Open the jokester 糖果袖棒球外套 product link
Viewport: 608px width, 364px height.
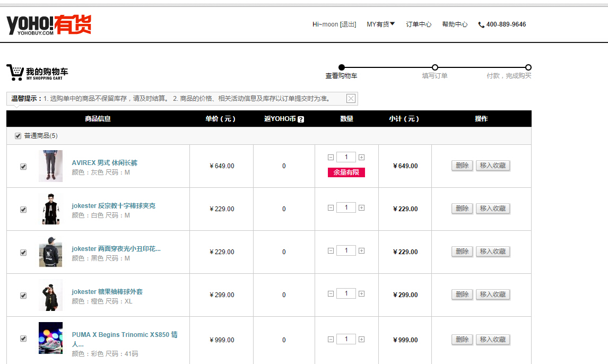tap(107, 292)
